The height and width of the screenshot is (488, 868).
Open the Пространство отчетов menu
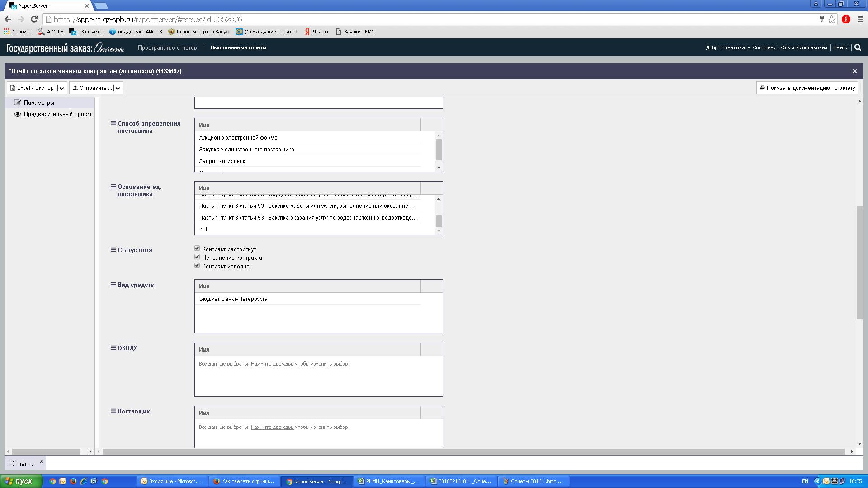167,47
